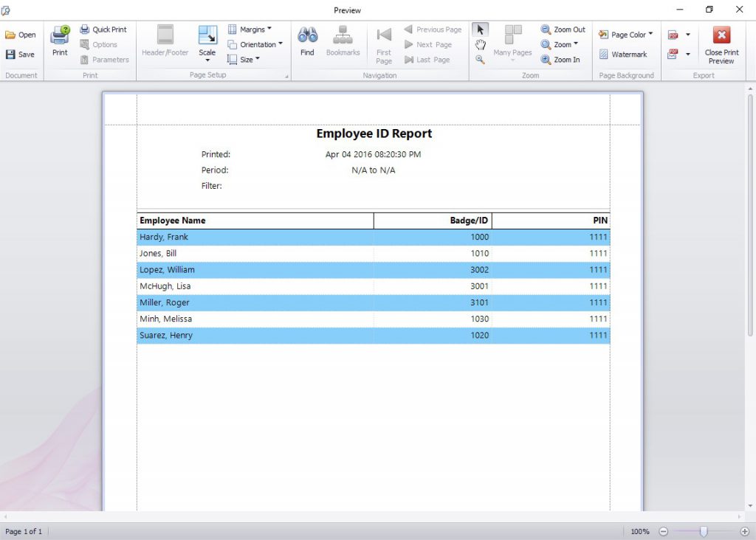756x540 pixels.
Task: Click the Magnifier zoom icon
Action: pyautogui.click(x=479, y=60)
